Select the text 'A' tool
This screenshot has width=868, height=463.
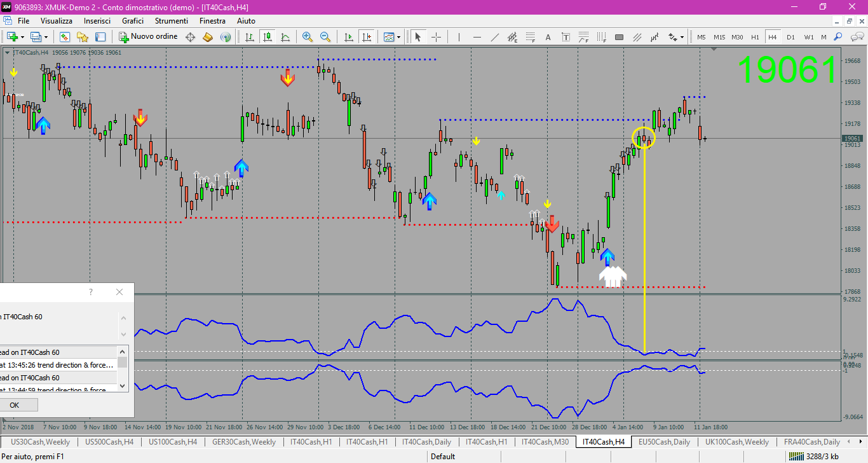pos(548,37)
